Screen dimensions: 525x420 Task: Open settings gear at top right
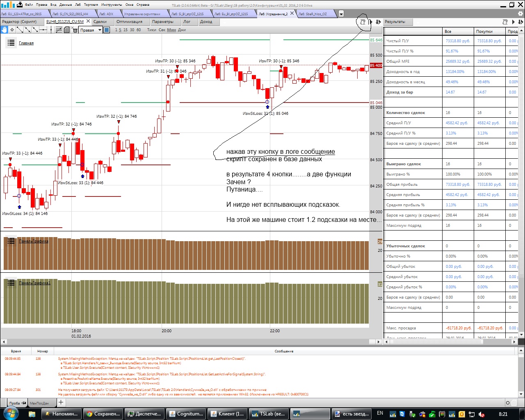[521, 14]
